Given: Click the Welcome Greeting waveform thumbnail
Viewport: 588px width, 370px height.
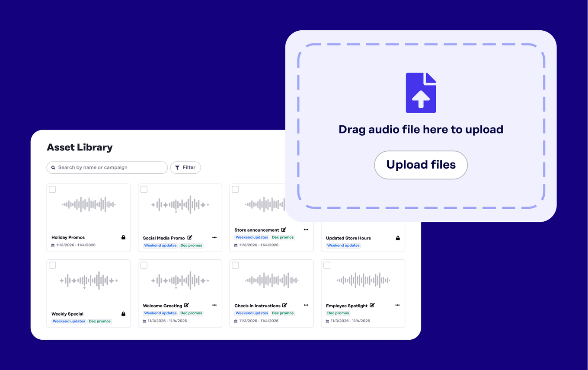Looking at the screenshot, I should pos(180,281).
